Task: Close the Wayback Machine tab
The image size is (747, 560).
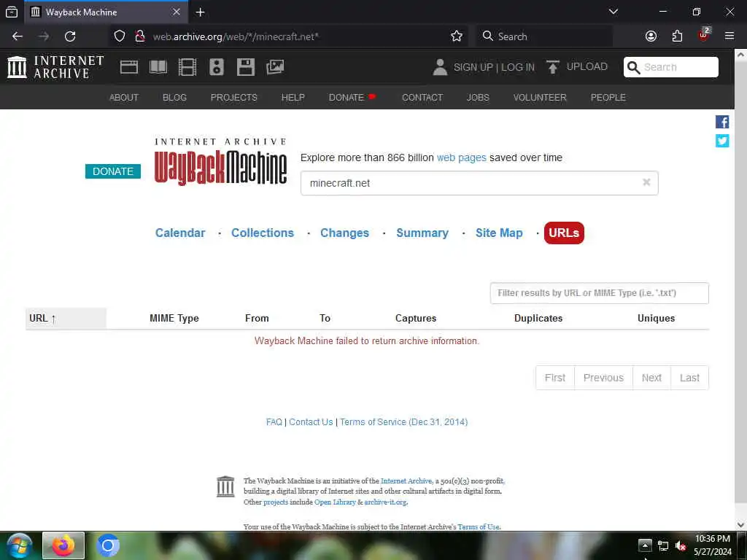Action: (177, 12)
